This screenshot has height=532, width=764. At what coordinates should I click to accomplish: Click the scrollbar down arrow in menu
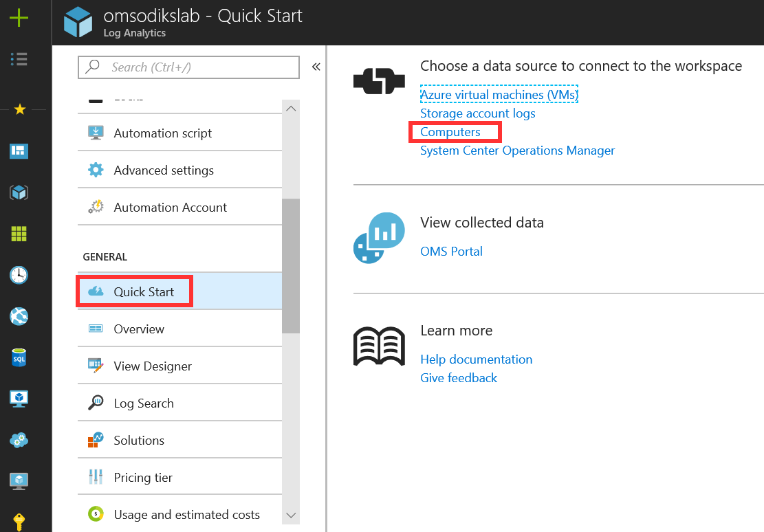291,516
